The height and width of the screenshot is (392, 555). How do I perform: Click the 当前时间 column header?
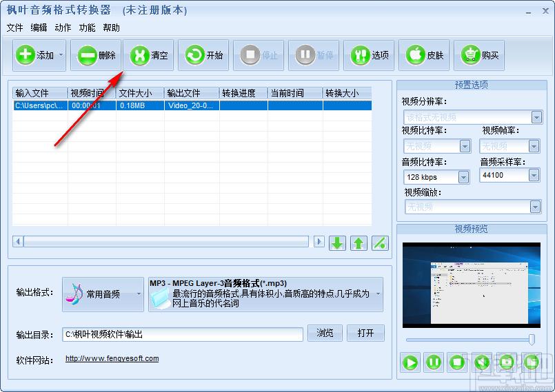[295, 93]
